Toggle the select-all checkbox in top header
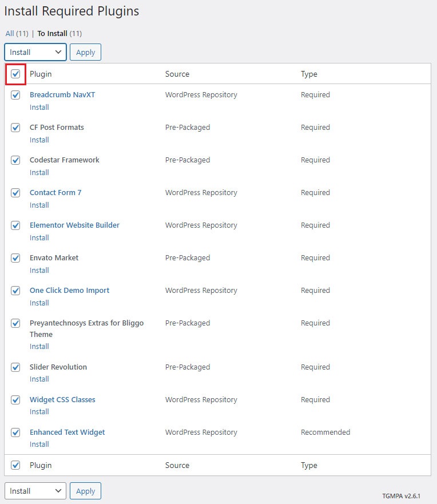The width and height of the screenshot is (437, 504). [15, 74]
